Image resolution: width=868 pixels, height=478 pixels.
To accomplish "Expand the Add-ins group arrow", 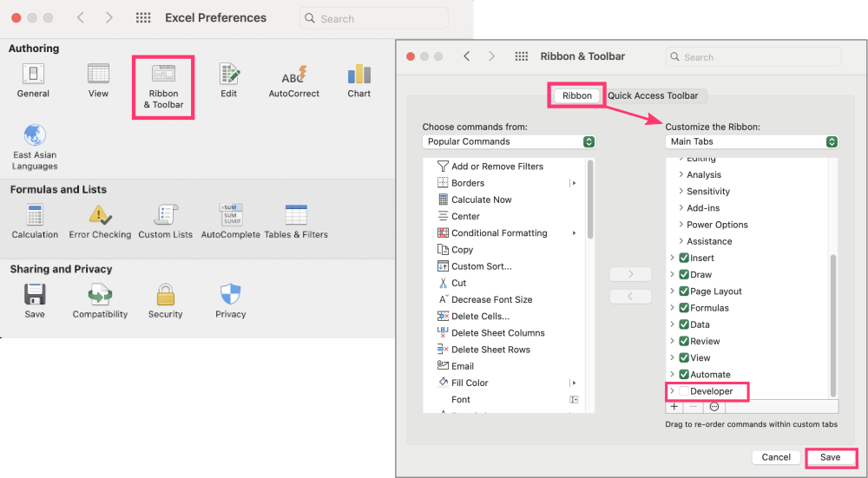I will (x=681, y=207).
